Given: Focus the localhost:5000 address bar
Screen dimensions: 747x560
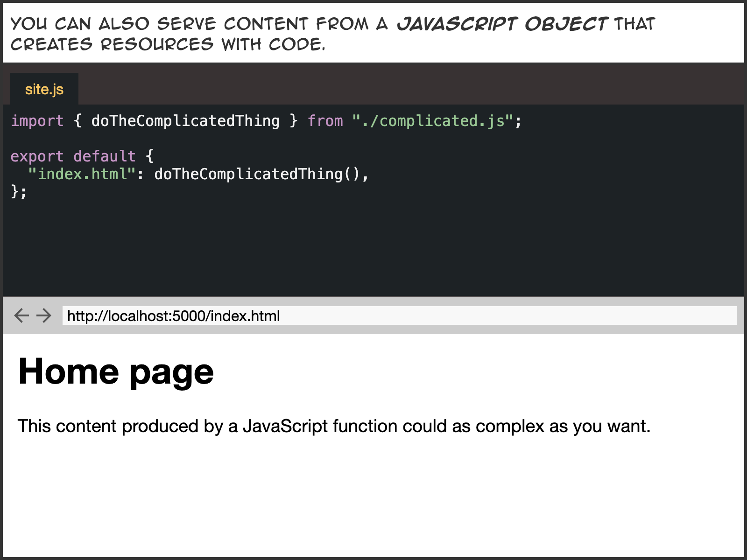Looking at the screenshot, I should (399, 316).
